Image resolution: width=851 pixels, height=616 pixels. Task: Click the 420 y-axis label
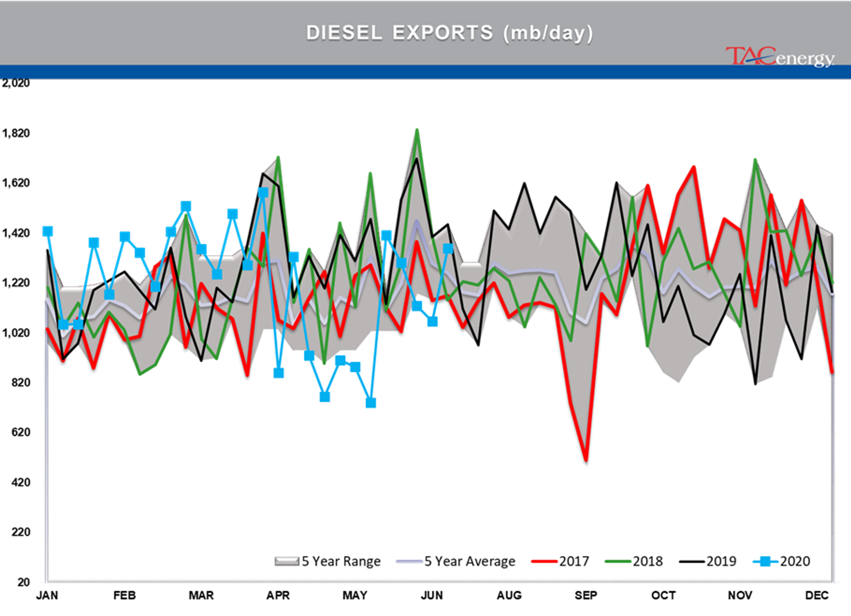21,482
